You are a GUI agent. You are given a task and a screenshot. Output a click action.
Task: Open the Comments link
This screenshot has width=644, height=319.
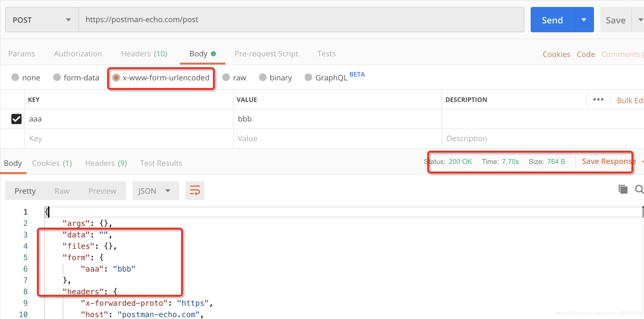pos(622,54)
